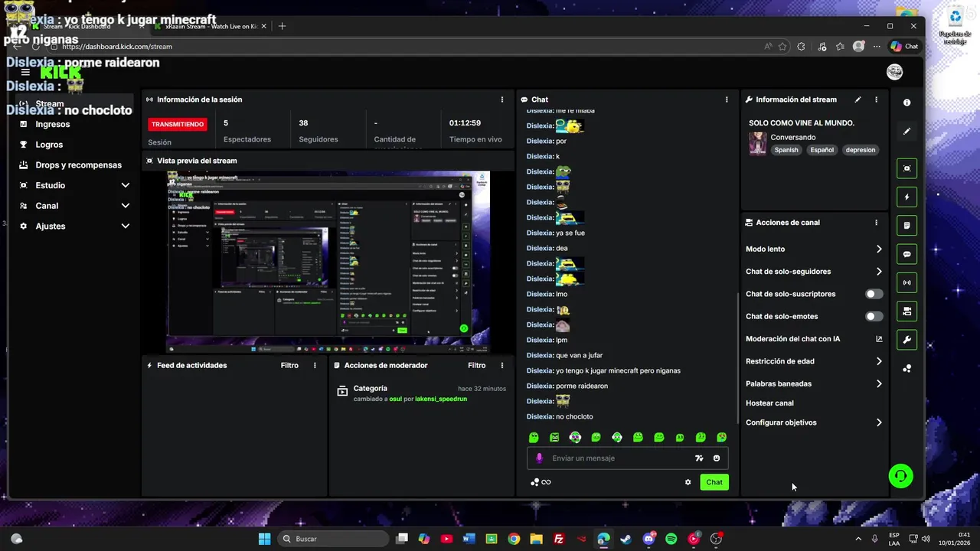Click the browser address bar URL
Screen dimensions: 980x551
pos(117,47)
